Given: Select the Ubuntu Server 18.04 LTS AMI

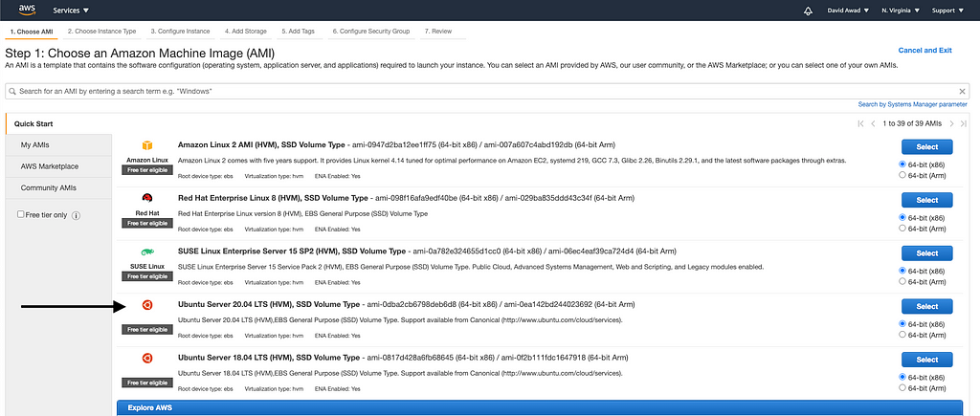Looking at the screenshot, I should click(x=926, y=360).
